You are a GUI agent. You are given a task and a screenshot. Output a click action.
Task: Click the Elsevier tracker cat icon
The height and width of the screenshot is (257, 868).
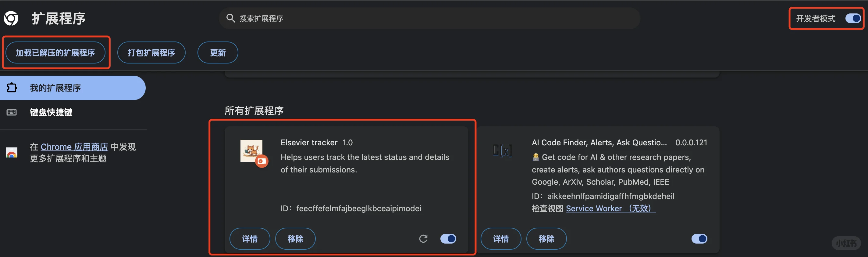(251, 151)
